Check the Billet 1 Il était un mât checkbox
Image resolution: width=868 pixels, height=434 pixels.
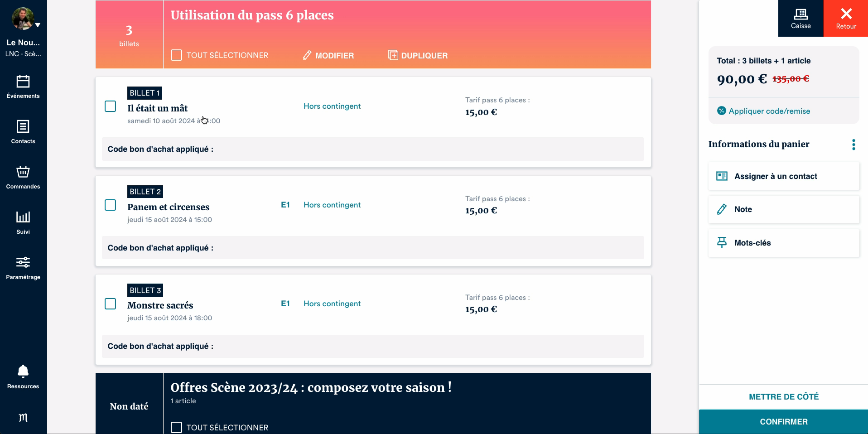click(x=111, y=106)
